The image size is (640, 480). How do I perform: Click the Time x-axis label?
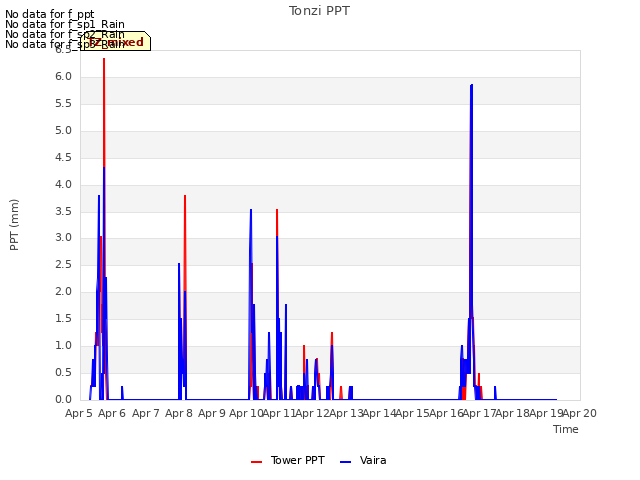click(x=566, y=429)
